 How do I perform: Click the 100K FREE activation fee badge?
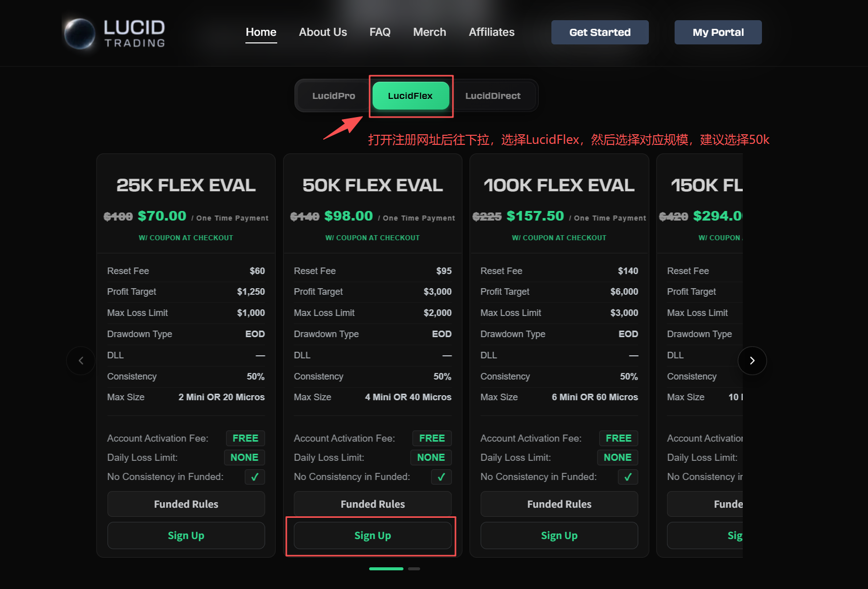[x=619, y=438]
